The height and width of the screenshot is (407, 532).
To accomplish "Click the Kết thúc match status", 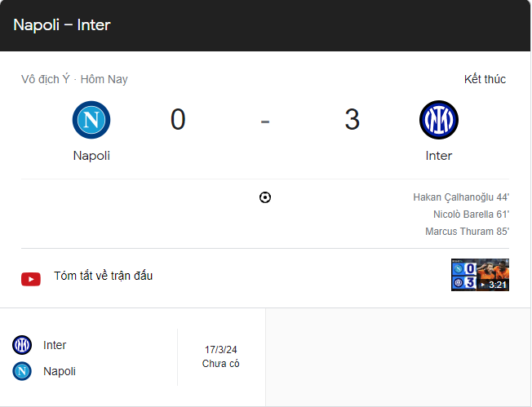I will point(485,79).
